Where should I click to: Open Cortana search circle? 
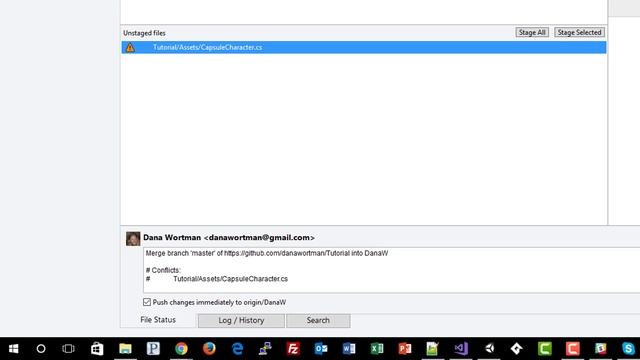[x=41, y=349]
